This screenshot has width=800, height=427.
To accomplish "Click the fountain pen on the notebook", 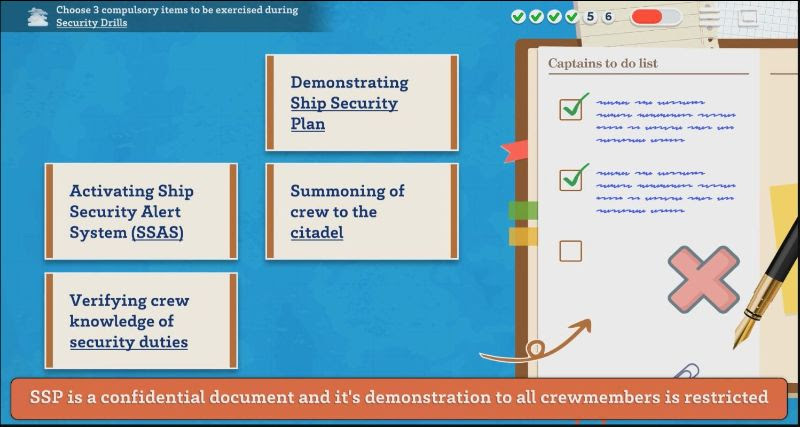I will pyautogui.click(x=763, y=281).
